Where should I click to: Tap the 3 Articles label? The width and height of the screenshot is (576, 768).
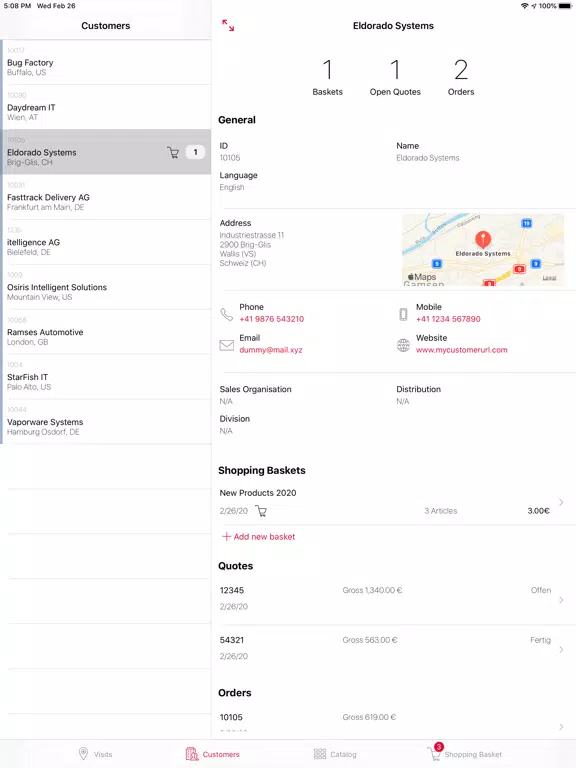(x=440, y=511)
